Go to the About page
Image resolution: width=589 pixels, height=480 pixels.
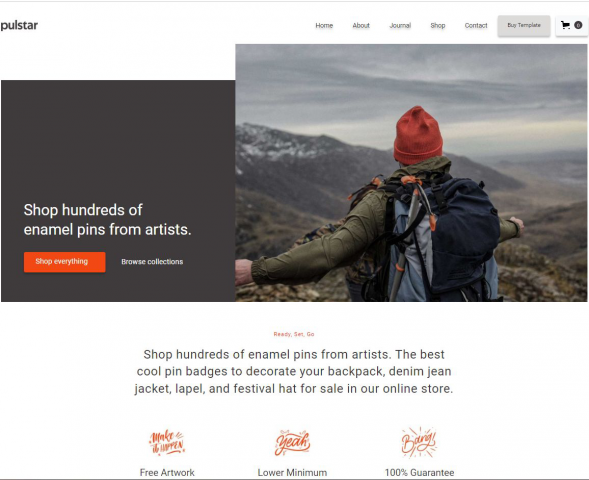tap(361, 26)
